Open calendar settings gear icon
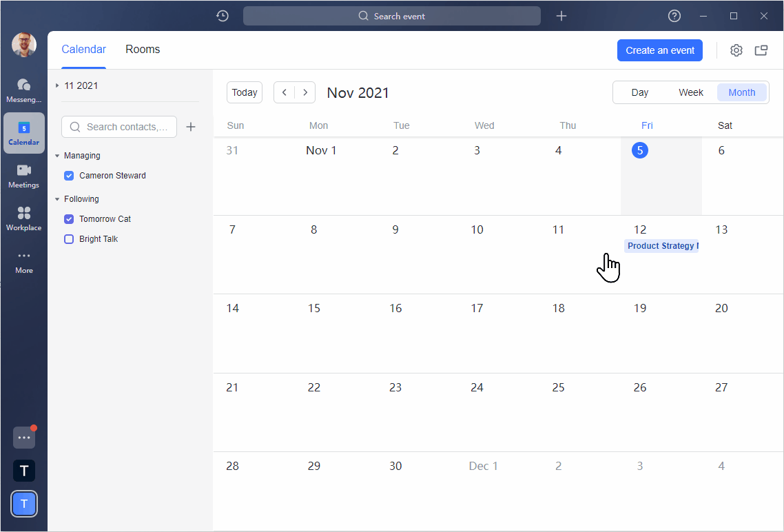The image size is (784, 532). (x=736, y=50)
